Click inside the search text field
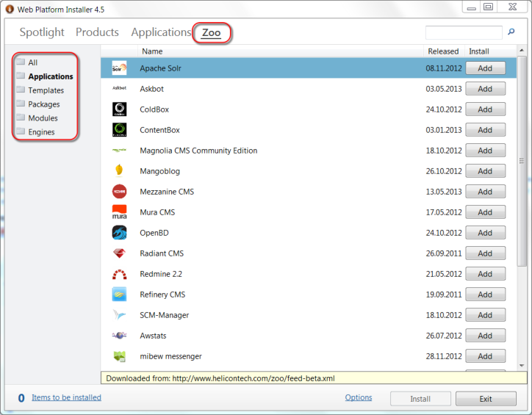532x415 pixels. point(463,33)
